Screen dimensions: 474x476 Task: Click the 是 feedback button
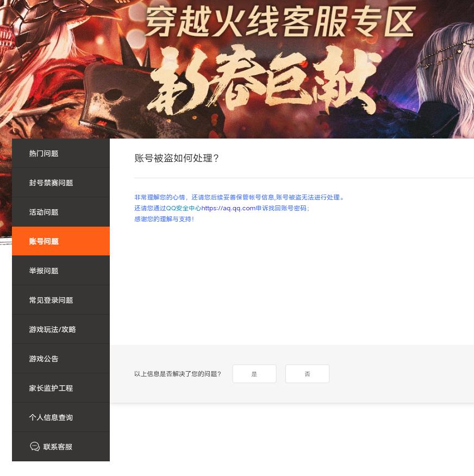(254, 374)
